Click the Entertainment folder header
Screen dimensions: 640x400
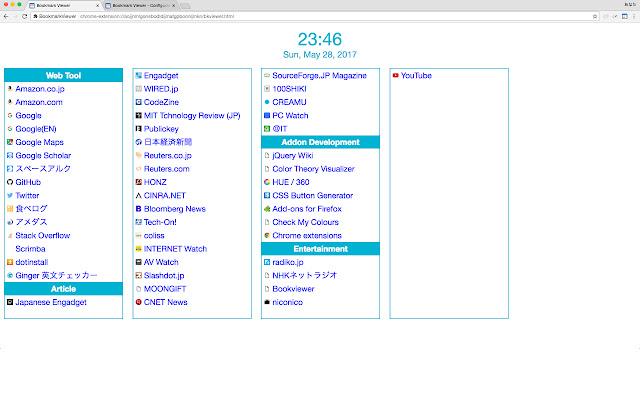pos(320,249)
